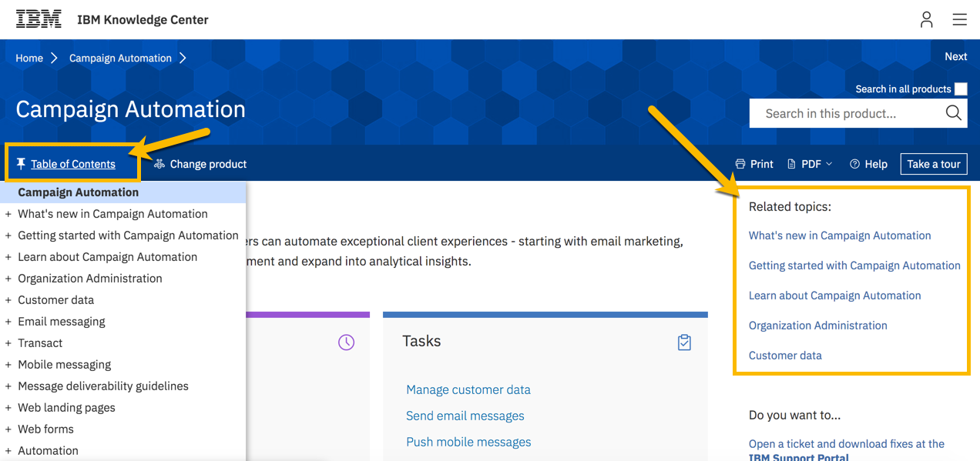Click Help in toolbar
The height and width of the screenshot is (461, 980).
coord(876,164)
